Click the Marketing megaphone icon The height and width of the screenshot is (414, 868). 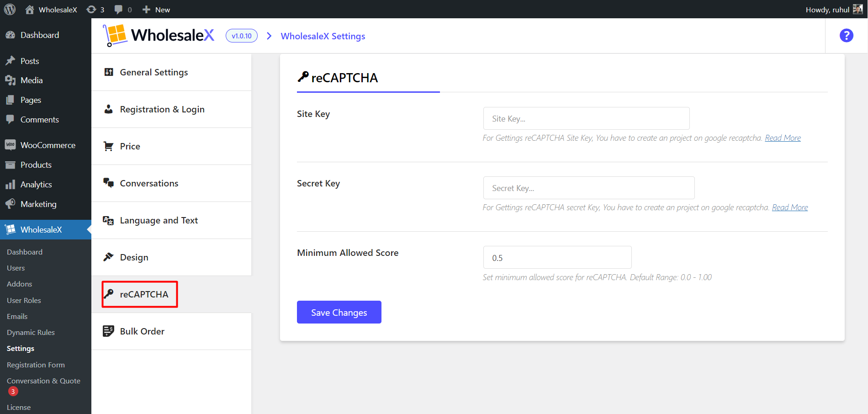(10, 204)
